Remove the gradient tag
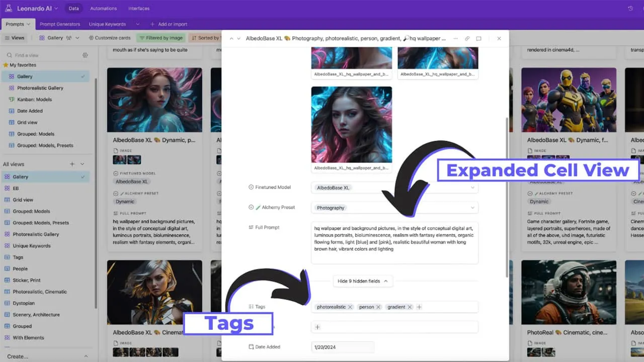This screenshot has height=362, width=644. pos(410,307)
